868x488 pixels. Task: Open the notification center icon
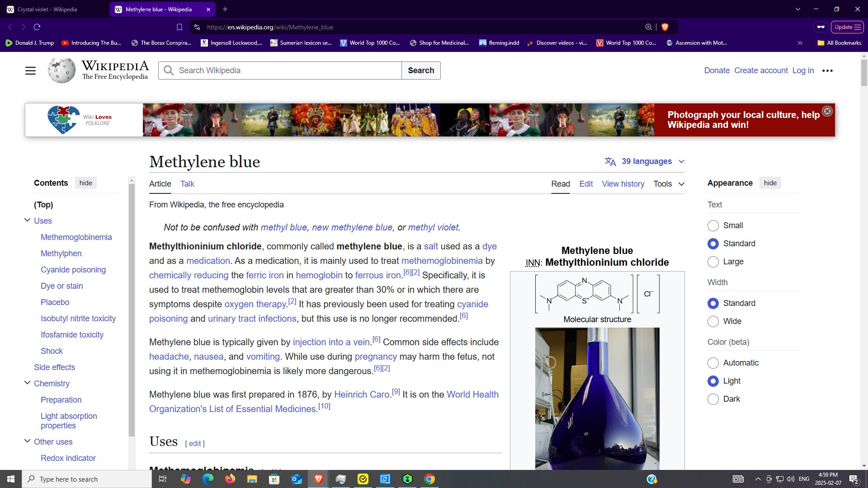point(854,479)
